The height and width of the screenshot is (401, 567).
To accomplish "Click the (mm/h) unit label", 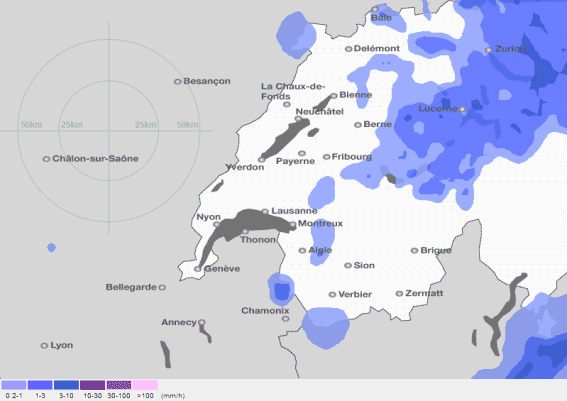I will (x=173, y=396).
